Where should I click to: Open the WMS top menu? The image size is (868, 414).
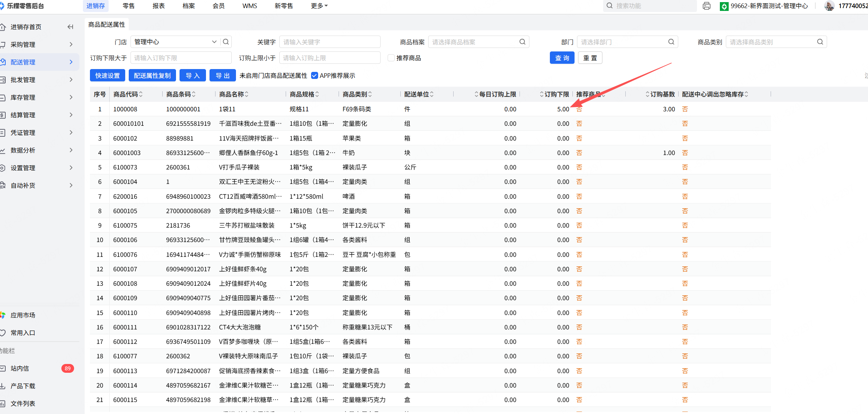tap(250, 6)
